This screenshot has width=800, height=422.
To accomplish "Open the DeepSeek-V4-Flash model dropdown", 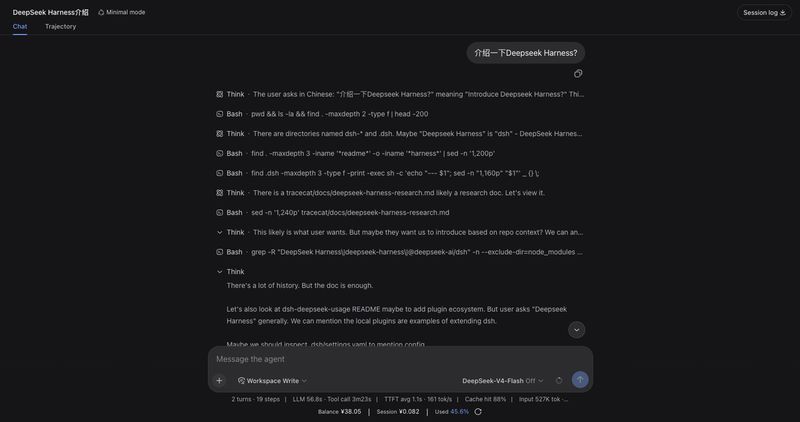I will click(x=503, y=381).
